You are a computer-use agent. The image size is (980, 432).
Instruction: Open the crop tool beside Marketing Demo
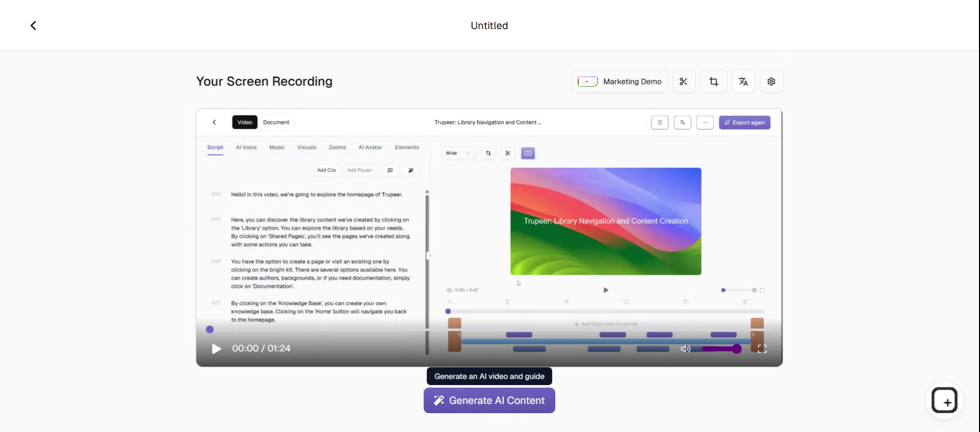714,82
